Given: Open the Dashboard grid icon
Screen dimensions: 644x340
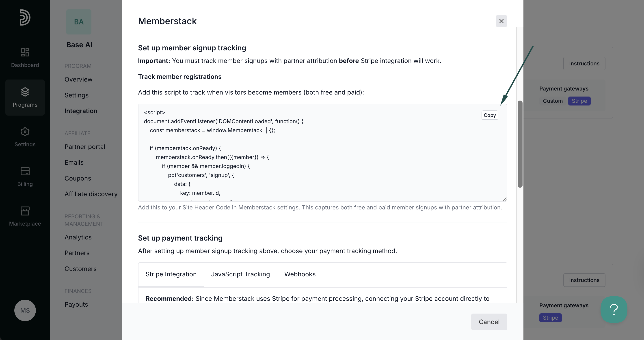Looking at the screenshot, I should click(x=25, y=52).
